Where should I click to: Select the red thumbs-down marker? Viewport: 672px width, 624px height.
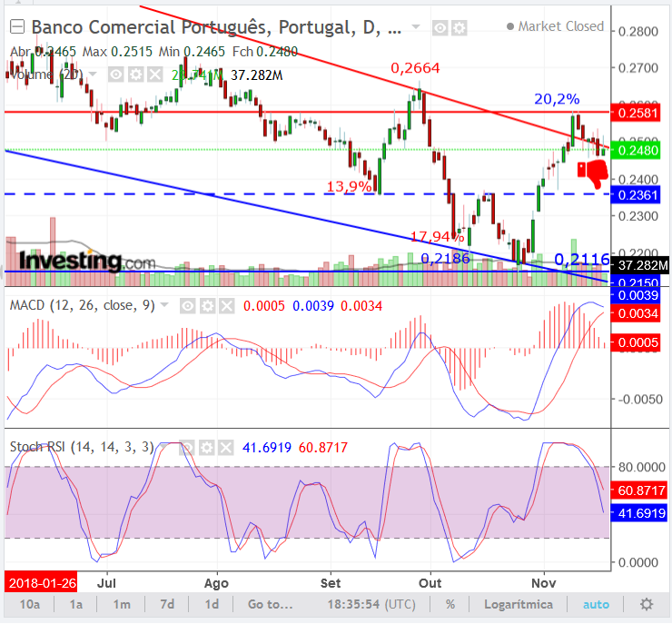coord(593,173)
